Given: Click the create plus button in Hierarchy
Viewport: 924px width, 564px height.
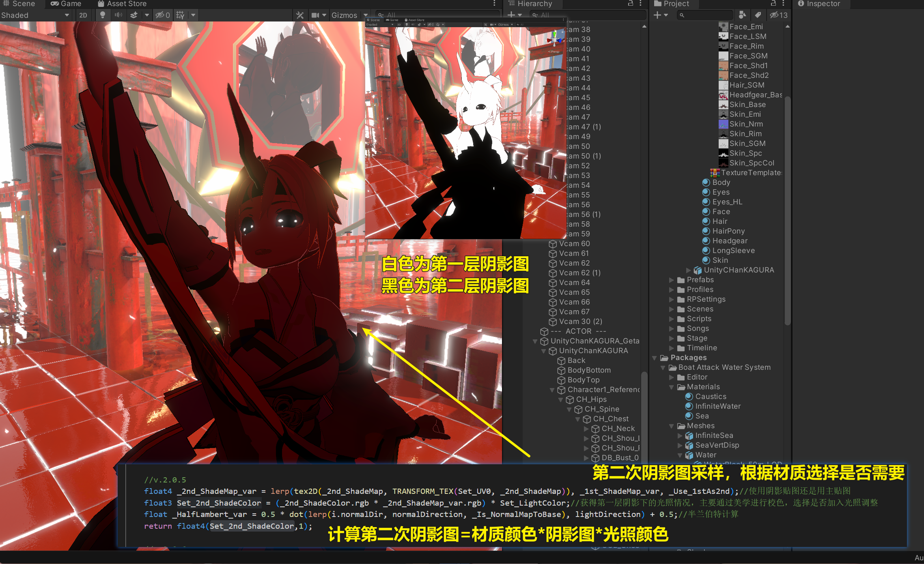Looking at the screenshot, I should pos(512,15).
